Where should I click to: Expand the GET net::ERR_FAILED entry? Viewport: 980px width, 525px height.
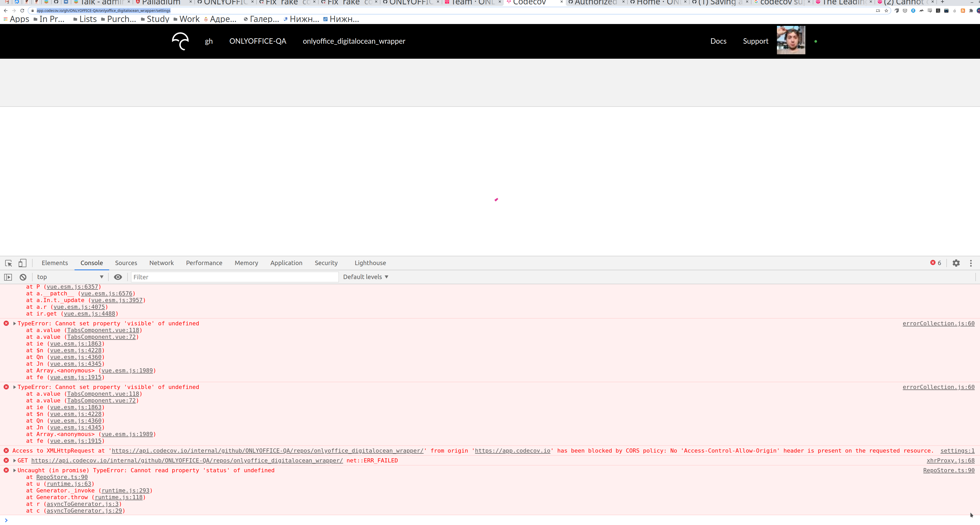(x=14, y=460)
